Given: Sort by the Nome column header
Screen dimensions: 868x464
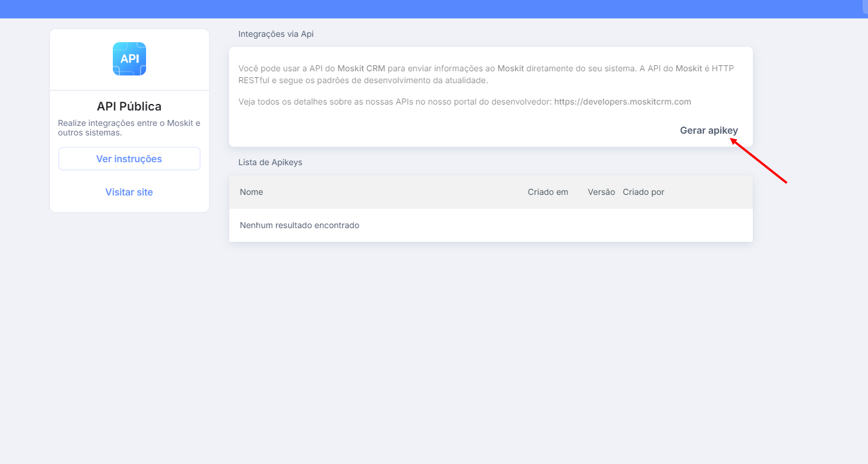Looking at the screenshot, I should (x=251, y=192).
